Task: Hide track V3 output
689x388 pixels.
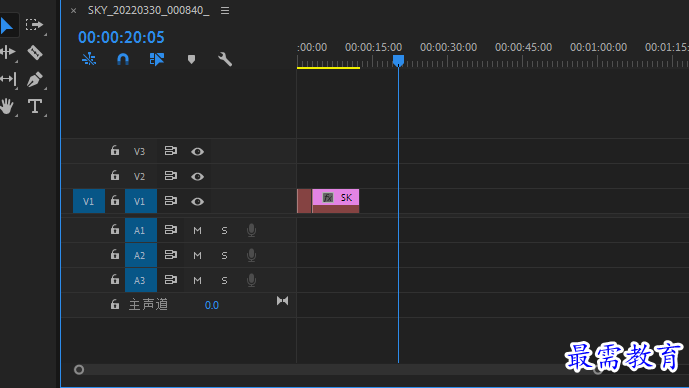Action: tap(197, 152)
